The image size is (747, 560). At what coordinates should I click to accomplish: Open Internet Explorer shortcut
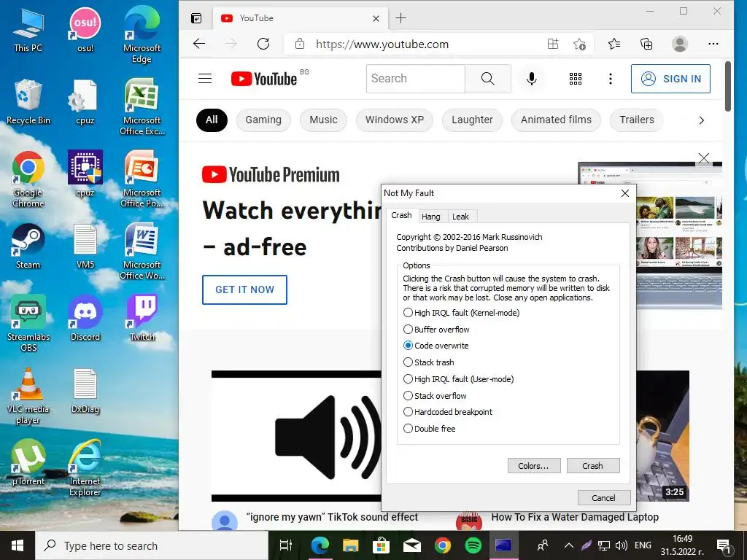[x=85, y=467]
